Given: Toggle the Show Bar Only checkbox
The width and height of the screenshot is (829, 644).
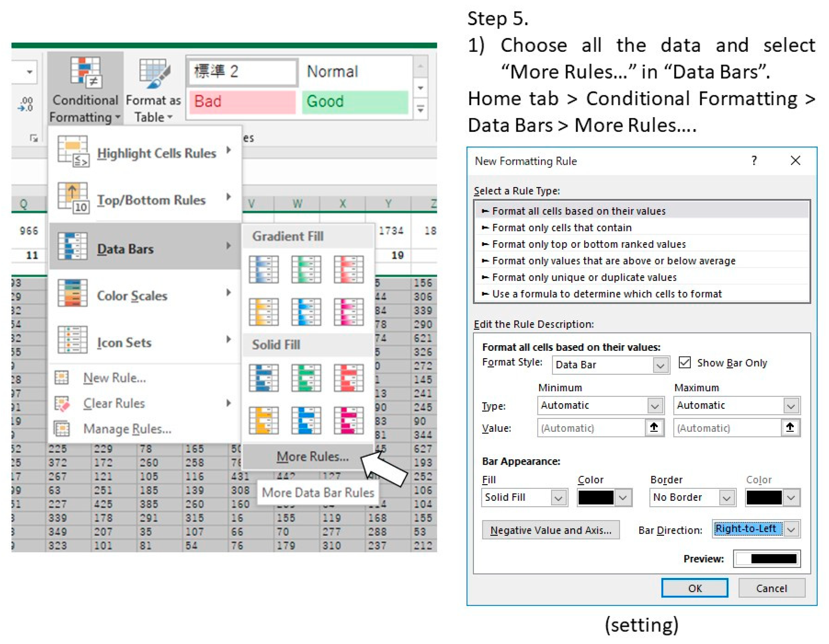Looking at the screenshot, I should (684, 362).
